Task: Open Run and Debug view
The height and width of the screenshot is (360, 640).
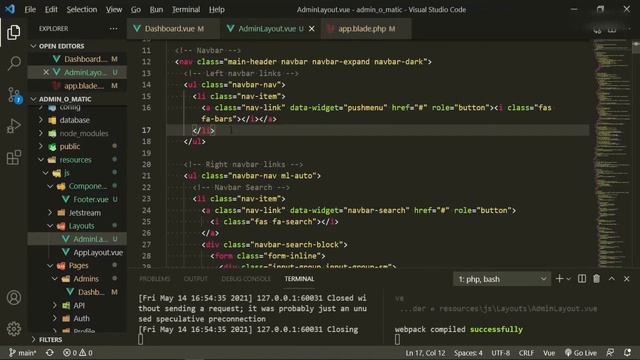Action: (13, 126)
